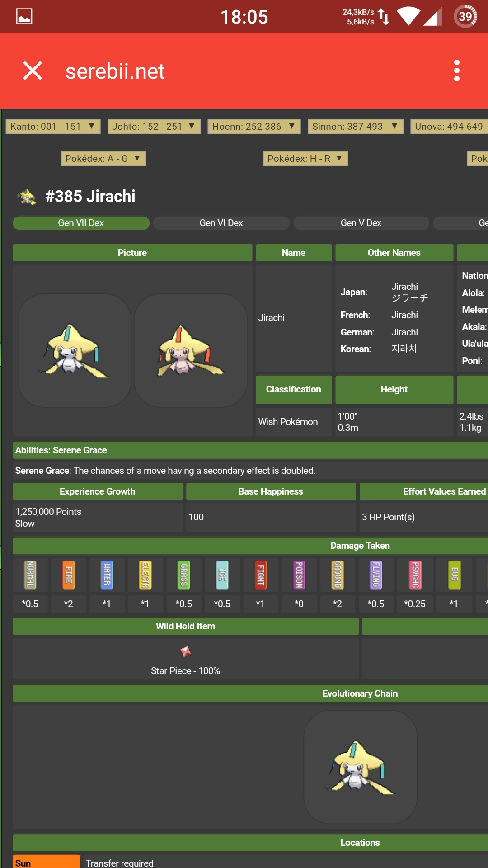Viewport: 488px width, 868px height.
Task: Tap the Locations header
Action: click(x=360, y=843)
